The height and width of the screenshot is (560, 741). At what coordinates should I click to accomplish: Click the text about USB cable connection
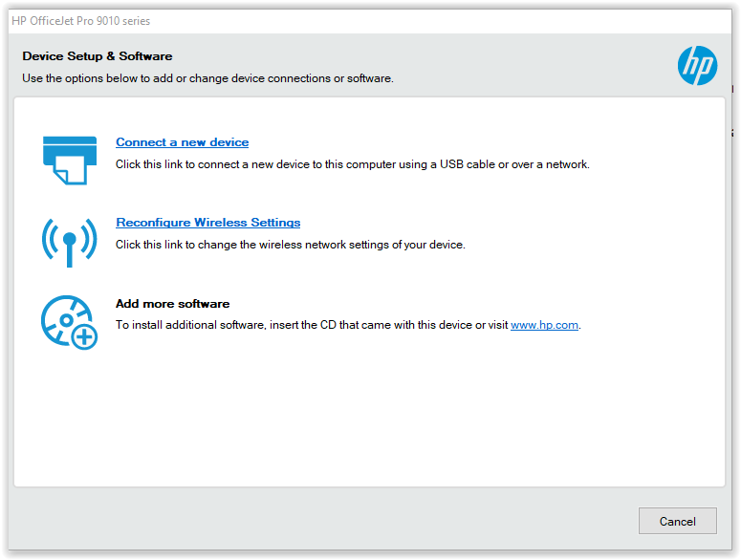(x=353, y=164)
